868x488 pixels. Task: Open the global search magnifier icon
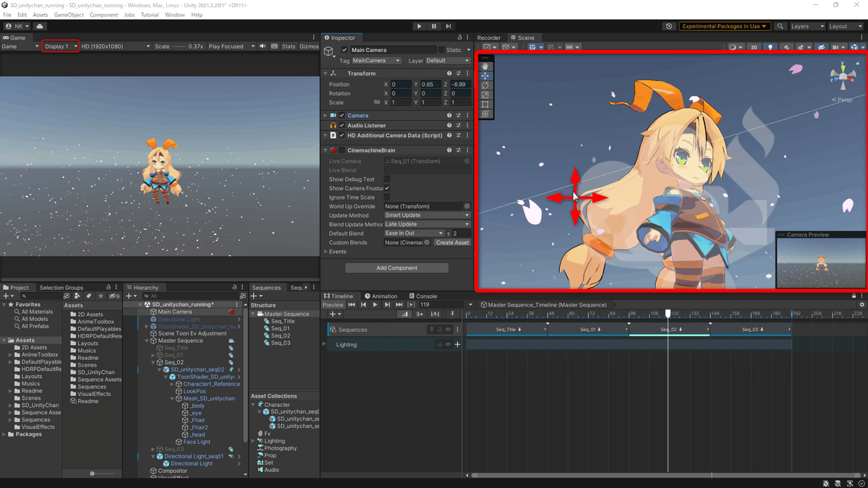tap(780, 26)
